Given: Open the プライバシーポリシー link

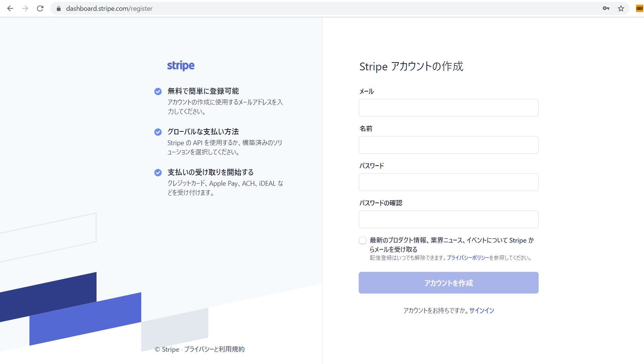Looking at the screenshot, I should point(468,258).
